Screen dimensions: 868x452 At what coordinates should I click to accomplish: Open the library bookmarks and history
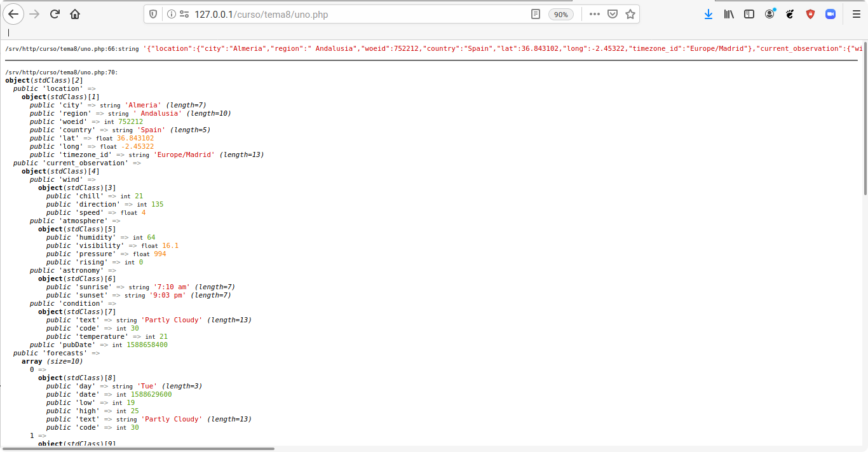point(729,14)
